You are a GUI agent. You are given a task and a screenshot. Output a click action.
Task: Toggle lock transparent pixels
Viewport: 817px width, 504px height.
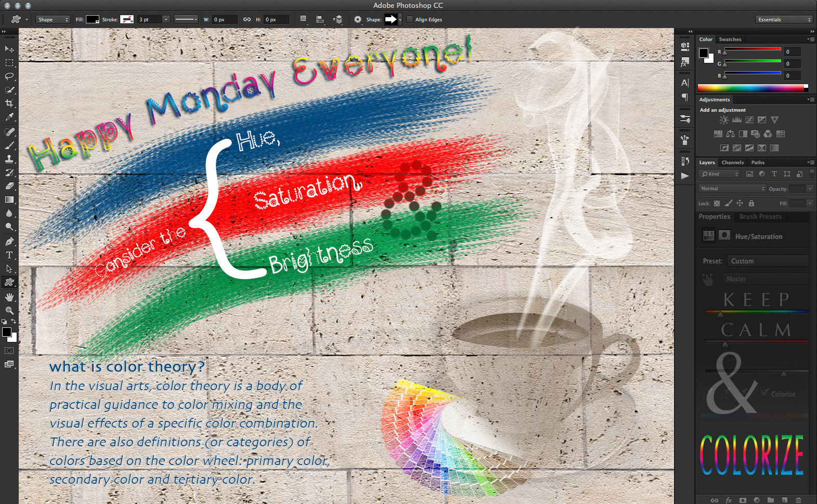point(717,203)
